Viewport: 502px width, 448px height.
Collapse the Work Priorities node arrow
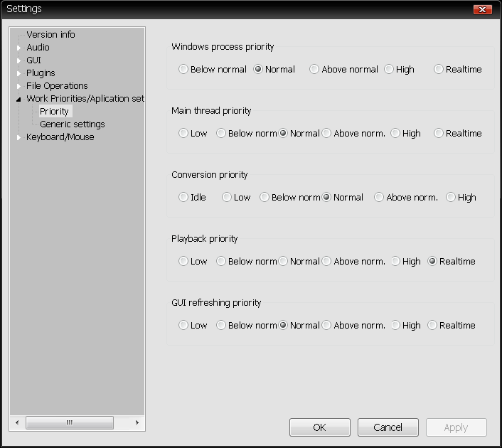pyautogui.click(x=18, y=100)
